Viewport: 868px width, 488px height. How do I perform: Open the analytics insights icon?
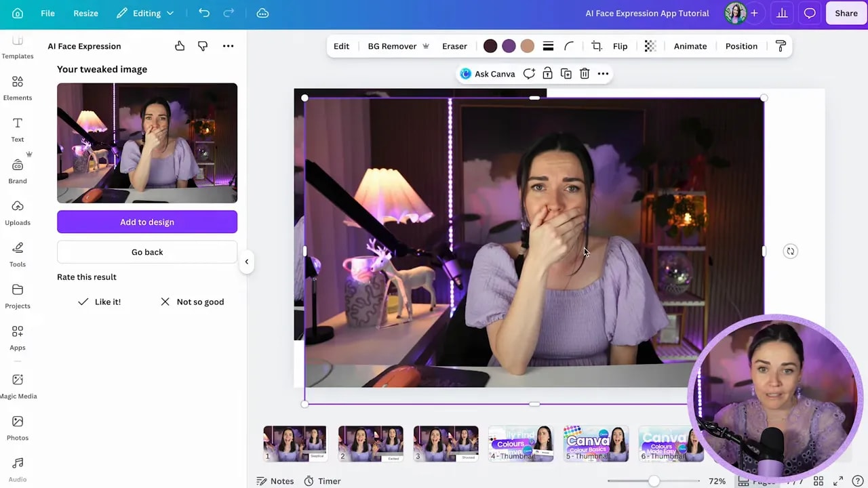pyautogui.click(x=782, y=13)
